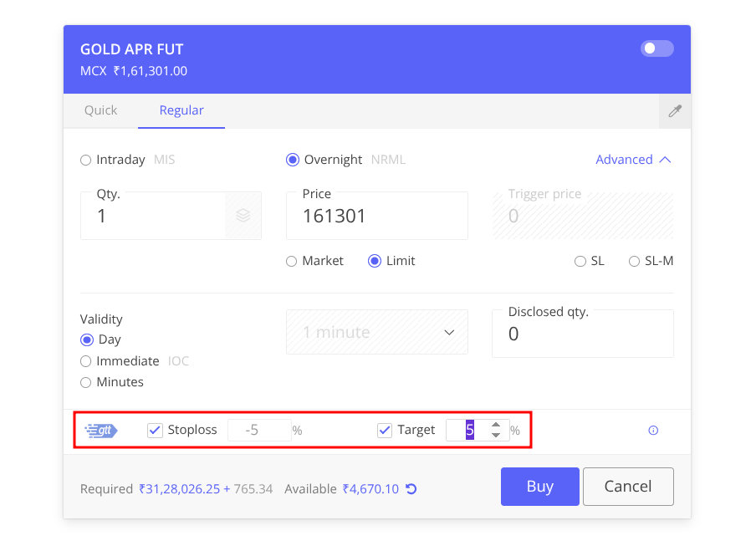Click the GTT tag icon
Screen dimensions: 756x546
pyautogui.click(x=101, y=431)
